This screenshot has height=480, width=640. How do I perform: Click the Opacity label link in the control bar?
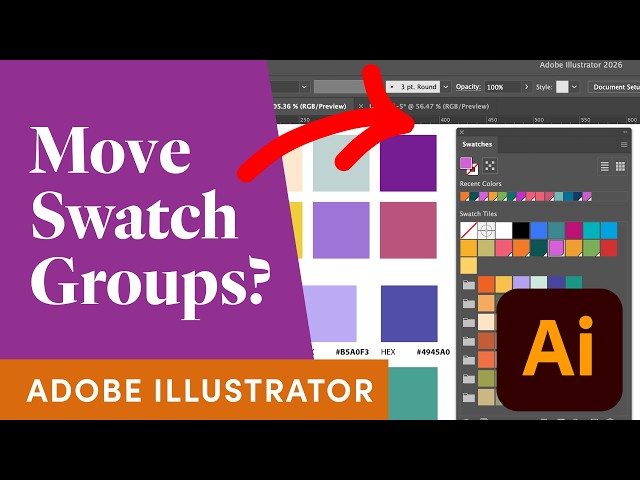click(468, 87)
